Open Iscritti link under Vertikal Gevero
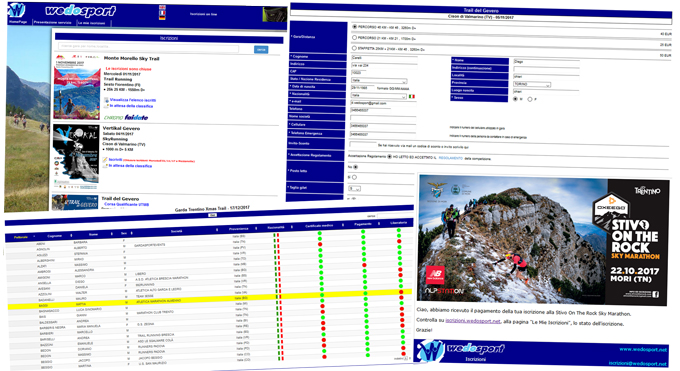Viewport: 680px width, 371px height. click(115, 160)
